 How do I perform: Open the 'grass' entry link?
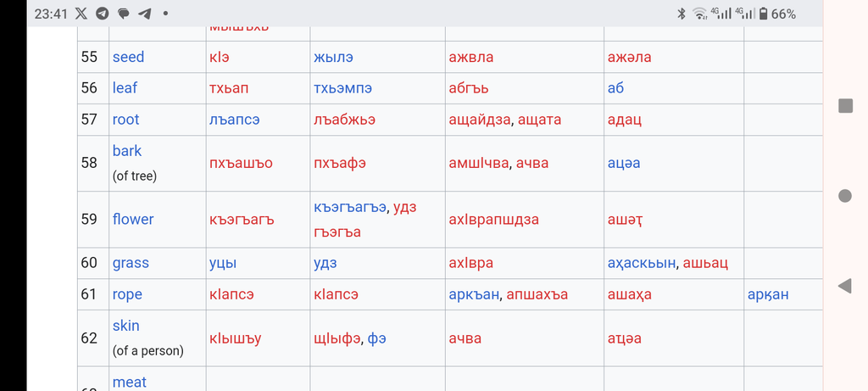(131, 263)
